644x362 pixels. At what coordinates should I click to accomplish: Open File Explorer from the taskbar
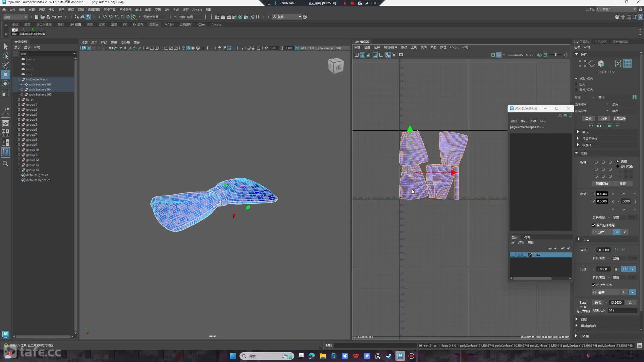tap(323, 356)
